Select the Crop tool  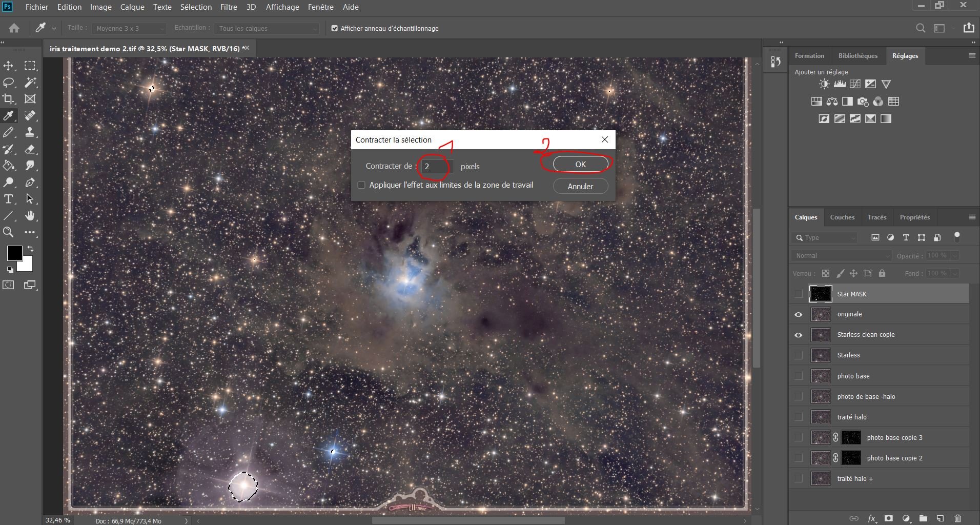pos(9,99)
